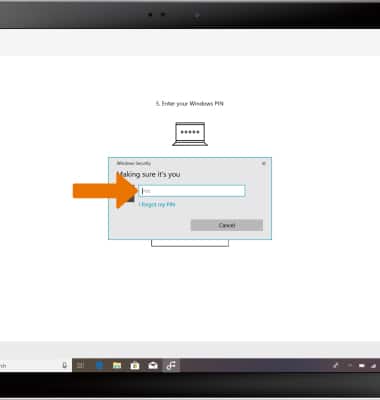Cancel the Windows Security dialog
The width and height of the screenshot is (380, 400).
pos(227,225)
